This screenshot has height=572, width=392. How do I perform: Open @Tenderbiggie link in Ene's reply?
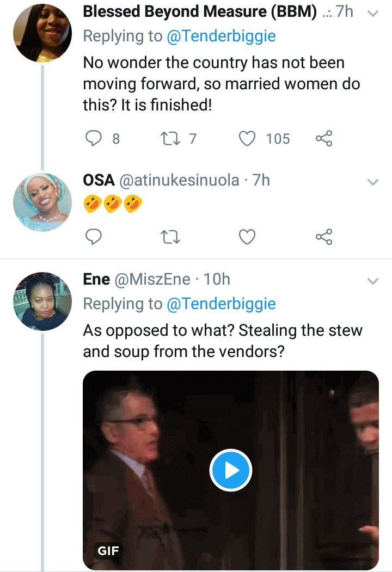[221, 304]
